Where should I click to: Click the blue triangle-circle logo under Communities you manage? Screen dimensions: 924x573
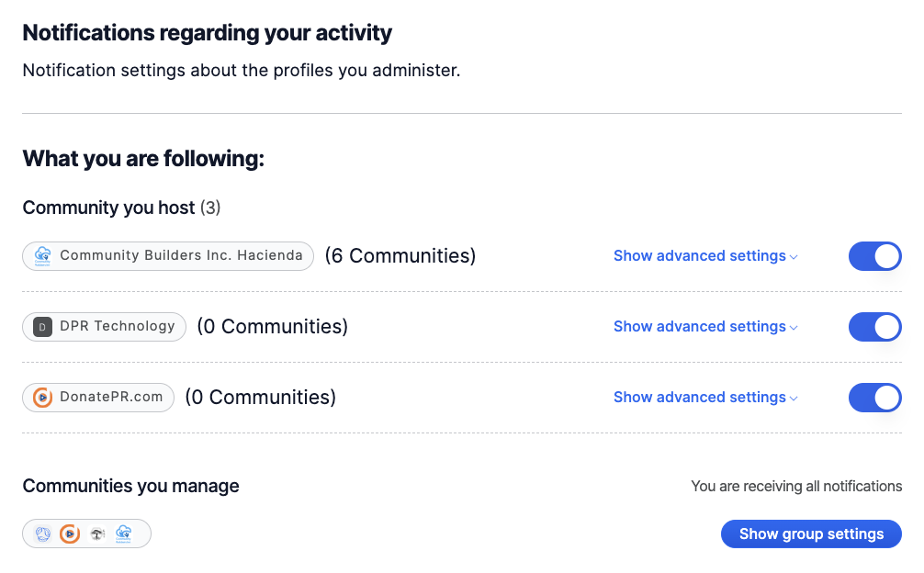click(x=42, y=534)
